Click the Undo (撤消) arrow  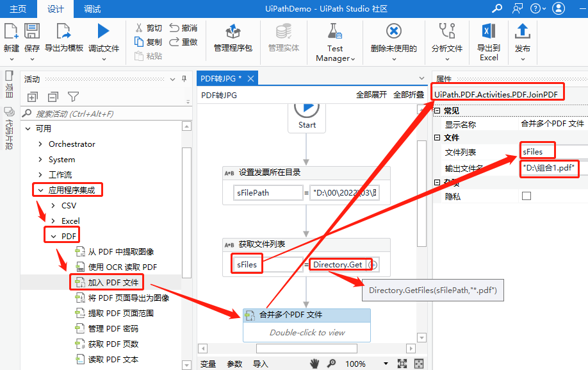tap(174, 28)
